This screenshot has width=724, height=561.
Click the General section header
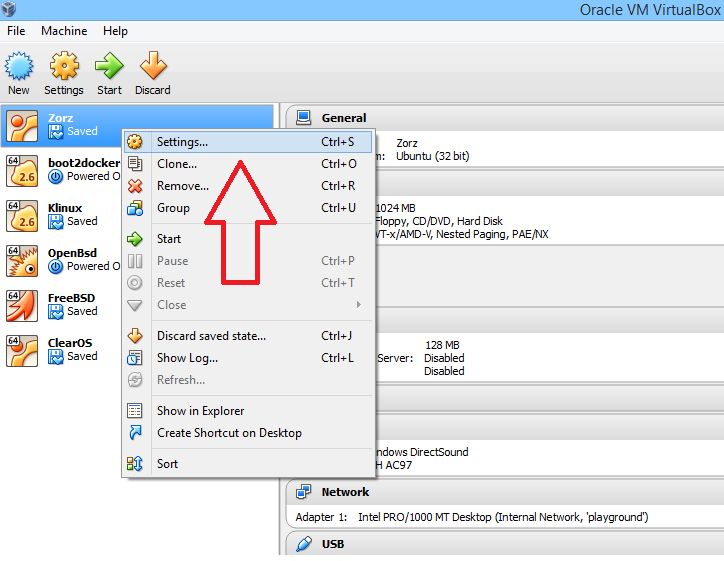[505, 118]
